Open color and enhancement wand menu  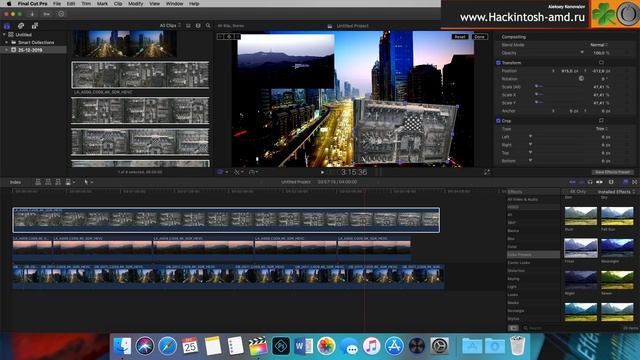pyautogui.click(x=238, y=172)
